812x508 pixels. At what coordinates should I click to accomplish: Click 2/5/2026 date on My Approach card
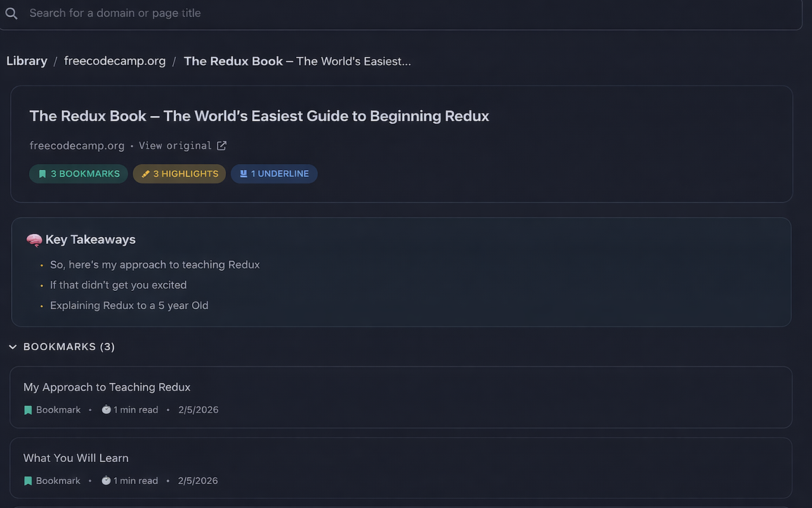pos(199,410)
